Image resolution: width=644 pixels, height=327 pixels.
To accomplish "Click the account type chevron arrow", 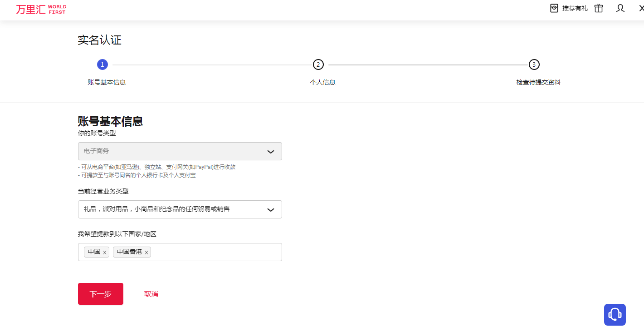I will [271, 151].
